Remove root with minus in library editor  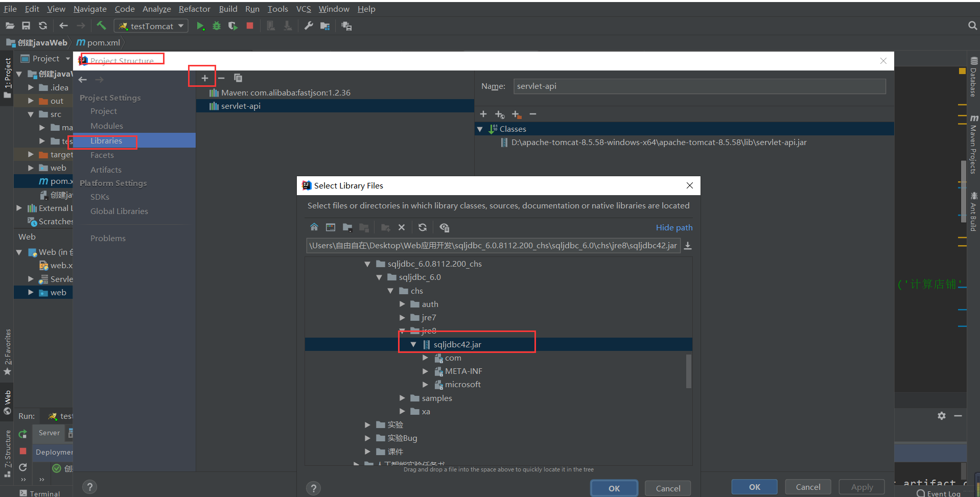click(533, 114)
